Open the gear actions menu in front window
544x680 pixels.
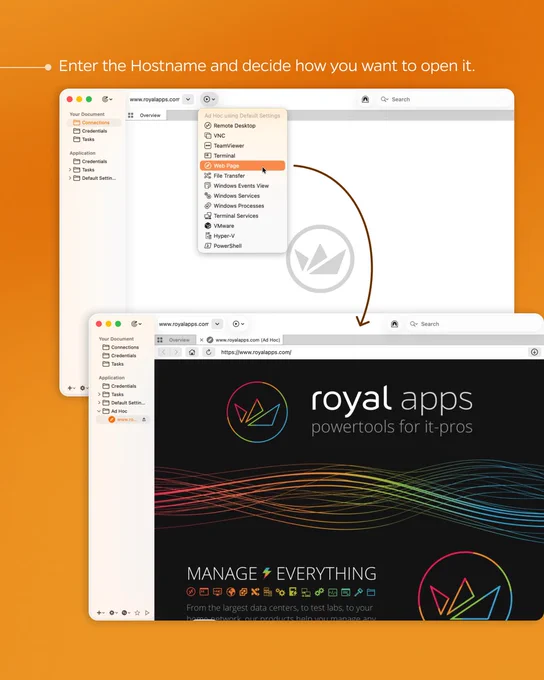[113, 613]
